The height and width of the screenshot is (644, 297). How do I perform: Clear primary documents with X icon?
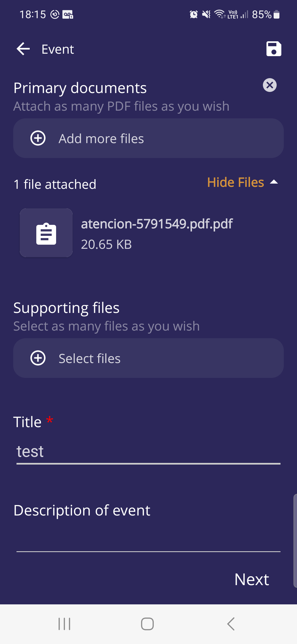tap(269, 85)
